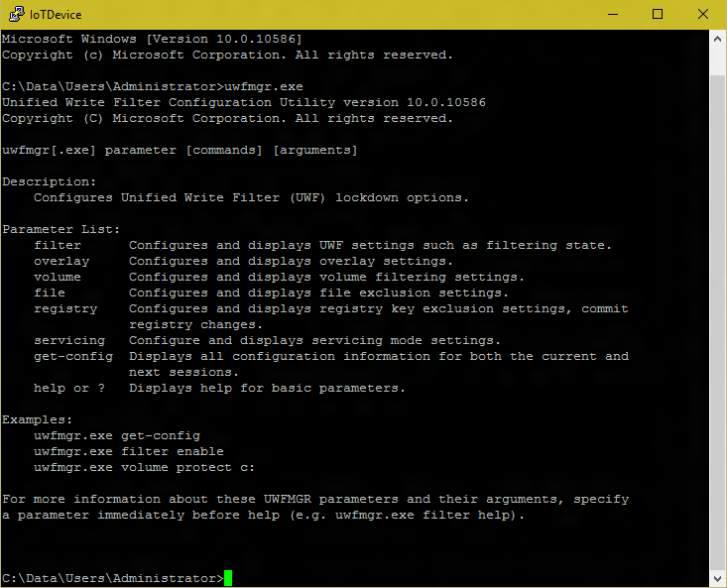Click the 'Description:' heading

[x=50, y=181]
